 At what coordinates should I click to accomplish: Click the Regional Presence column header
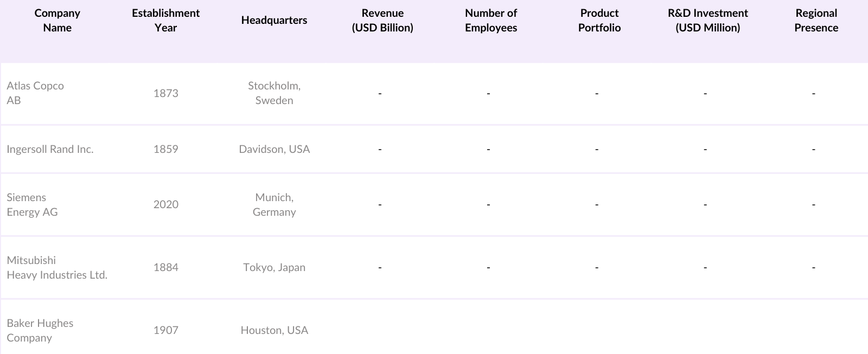click(816, 21)
